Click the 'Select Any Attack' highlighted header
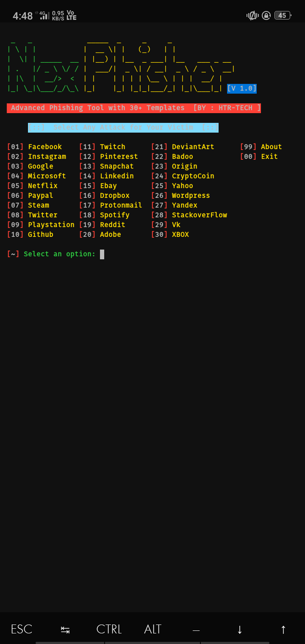Image resolution: width=305 pixels, height=644 pixels. pos(123,128)
